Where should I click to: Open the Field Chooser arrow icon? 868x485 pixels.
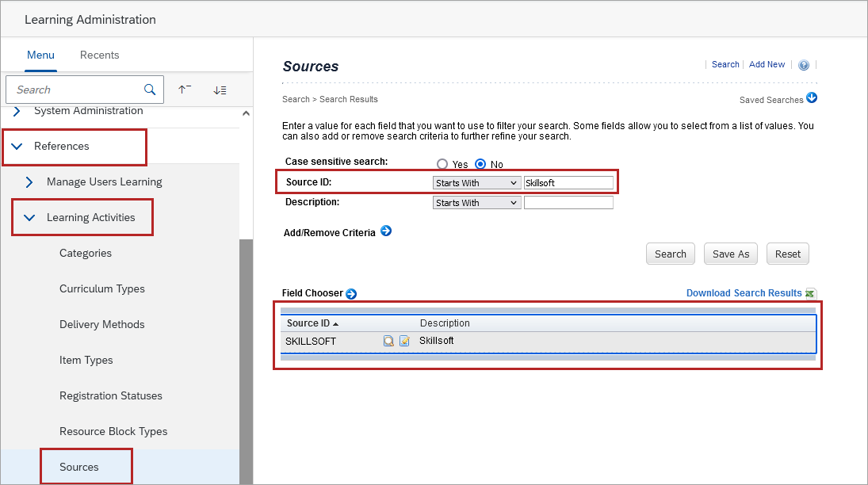[352, 293]
